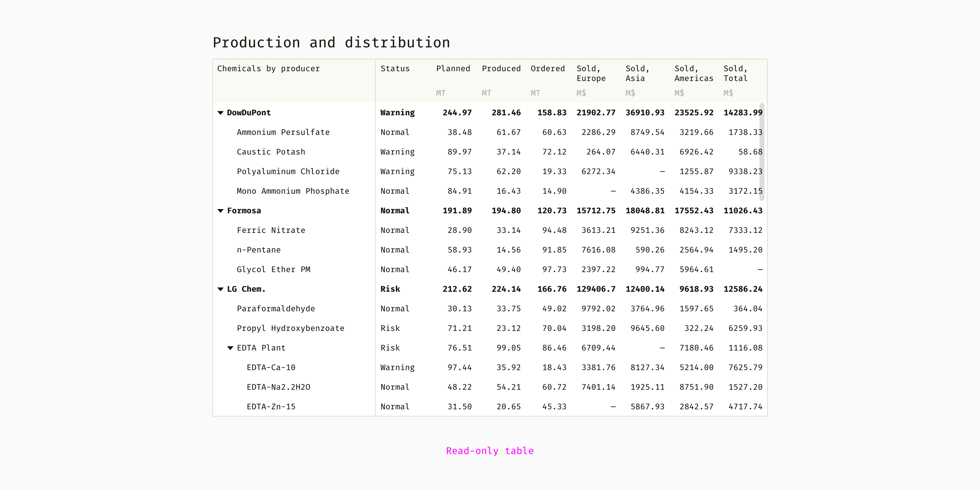The height and width of the screenshot is (490, 980).
Task: Select the Glycol Ether PM row
Action: tap(273, 269)
